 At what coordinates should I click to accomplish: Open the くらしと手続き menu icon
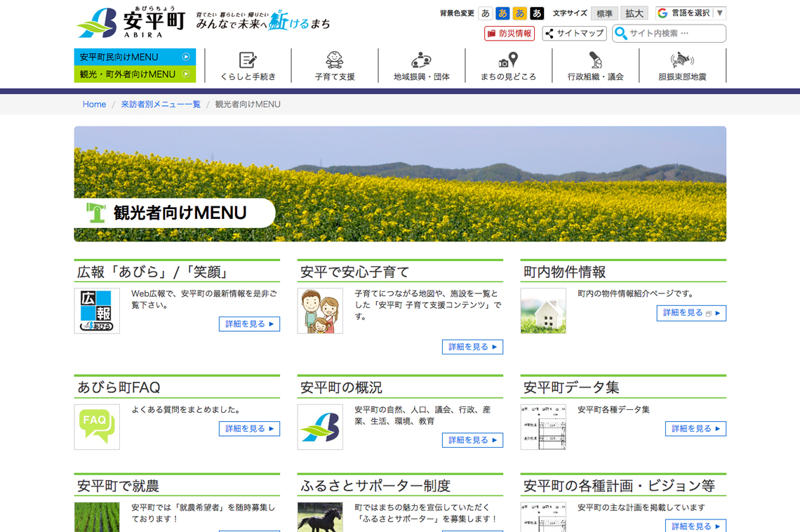(x=248, y=60)
